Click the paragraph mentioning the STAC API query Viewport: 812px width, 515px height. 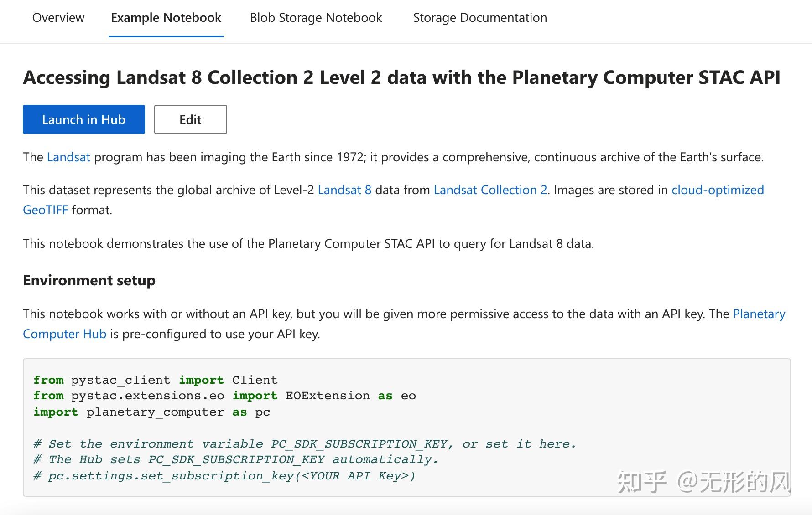(x=309, y=244)
